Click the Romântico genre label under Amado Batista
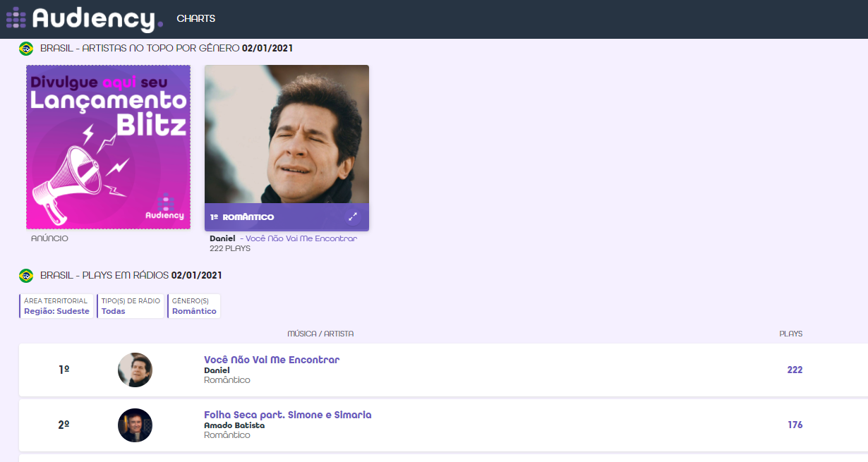868x462 pixels. [227, 435]
